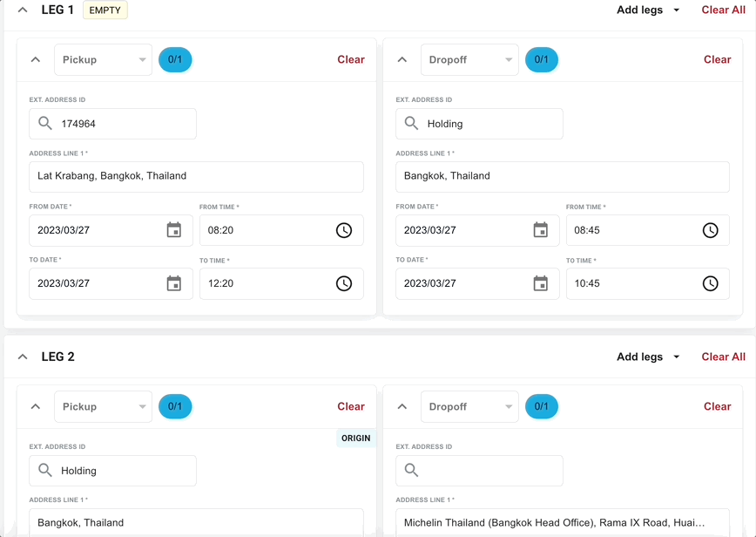The image size is (756, 537).
Task: Collapse the LEG 2 section
Action: coord(23,357)
